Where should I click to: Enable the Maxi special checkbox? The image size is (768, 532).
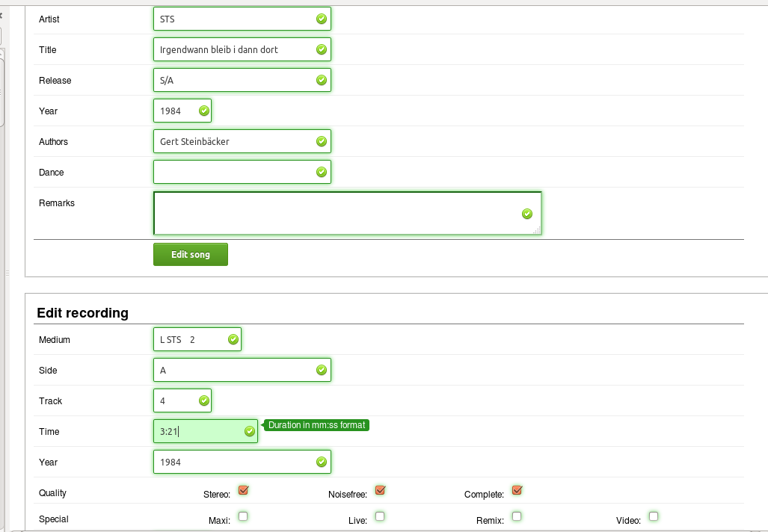pos(243,516)
